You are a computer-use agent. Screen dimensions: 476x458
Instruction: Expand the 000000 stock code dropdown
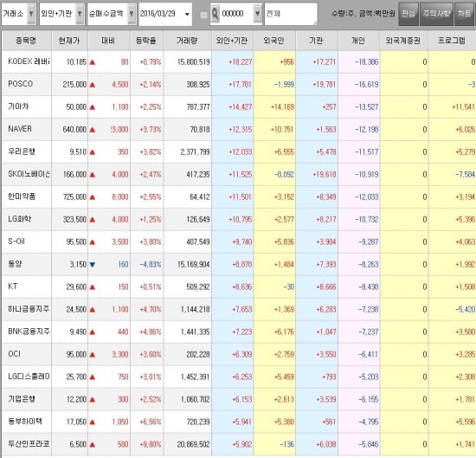click(257, 14)
